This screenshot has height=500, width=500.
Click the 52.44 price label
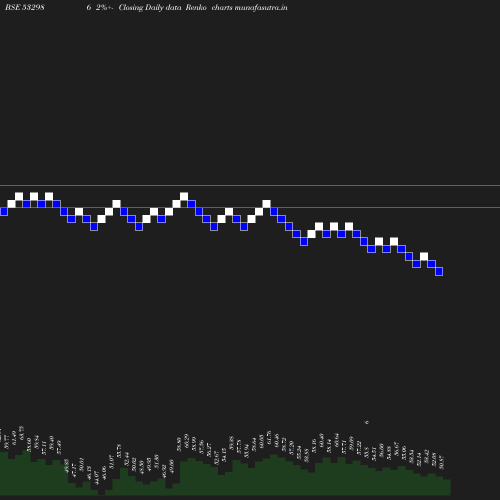127,458
